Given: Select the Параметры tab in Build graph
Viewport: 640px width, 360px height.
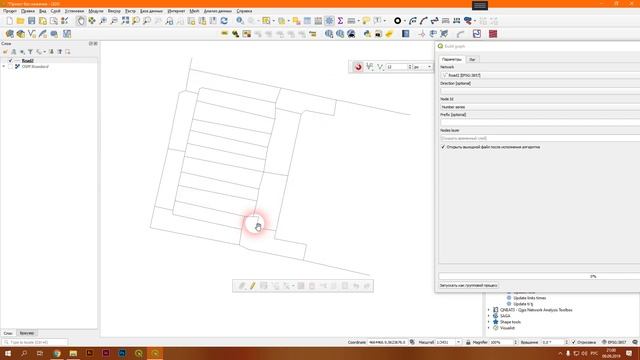Looking at the screenshot, I should click(x=451, y=60).
